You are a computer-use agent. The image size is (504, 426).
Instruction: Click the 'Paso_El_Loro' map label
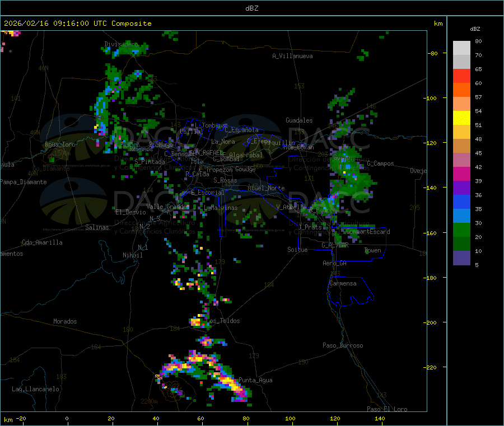point(387,409)
